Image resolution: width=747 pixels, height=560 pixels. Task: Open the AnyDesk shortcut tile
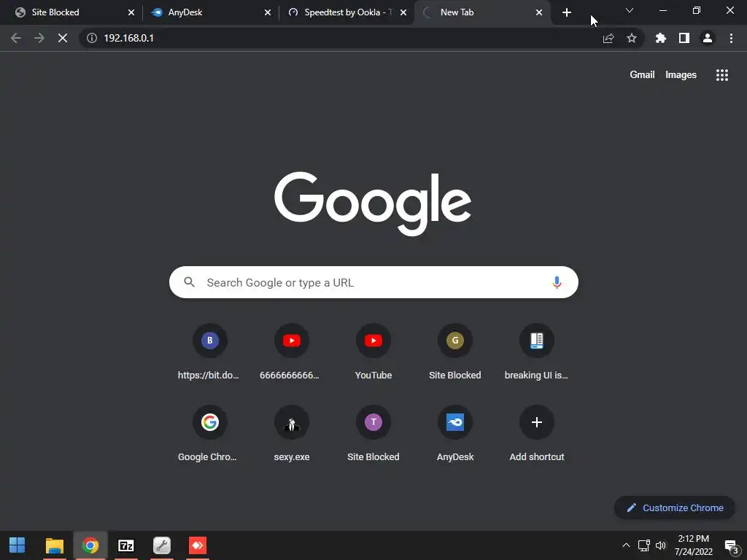[x=455, y=434]
